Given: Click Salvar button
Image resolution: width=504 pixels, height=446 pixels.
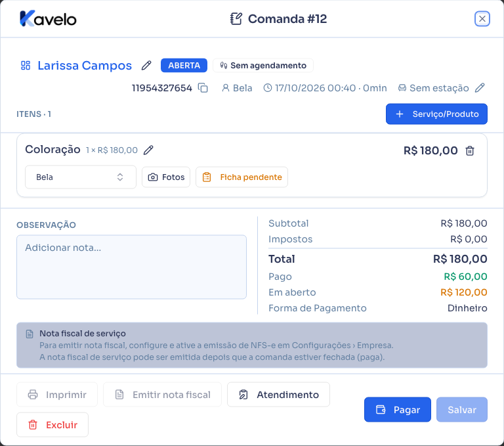Looking at the screenshot, I should point(462,410).
